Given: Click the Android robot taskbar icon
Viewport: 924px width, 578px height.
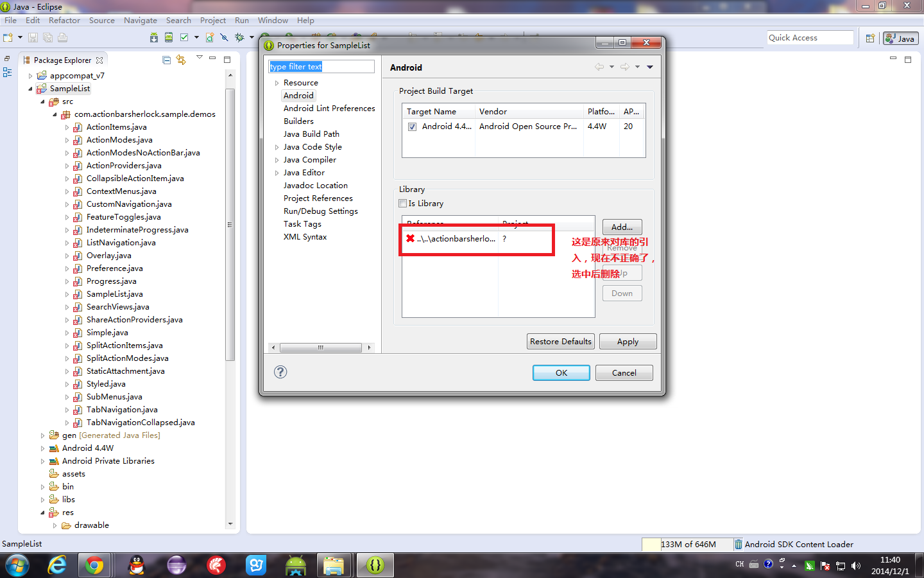Looking at the screenshot, I should [296, 565].
